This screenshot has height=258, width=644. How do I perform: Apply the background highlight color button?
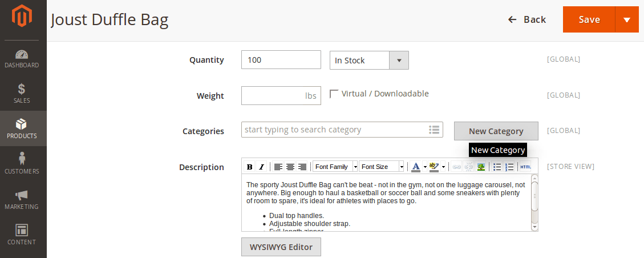(x=434, y=167)
